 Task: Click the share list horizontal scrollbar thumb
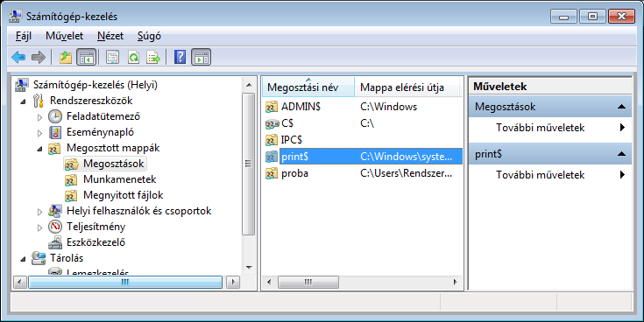click(x=308, y=283)
